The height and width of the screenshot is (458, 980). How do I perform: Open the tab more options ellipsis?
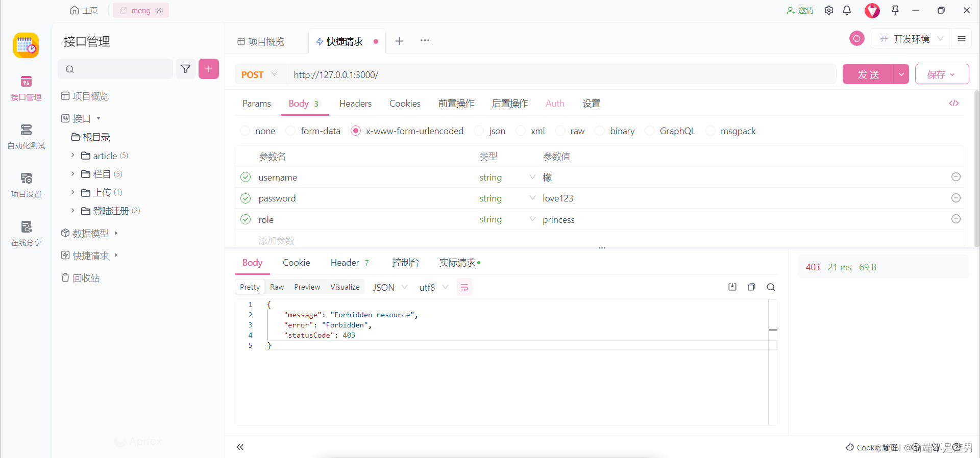point(425,40)
